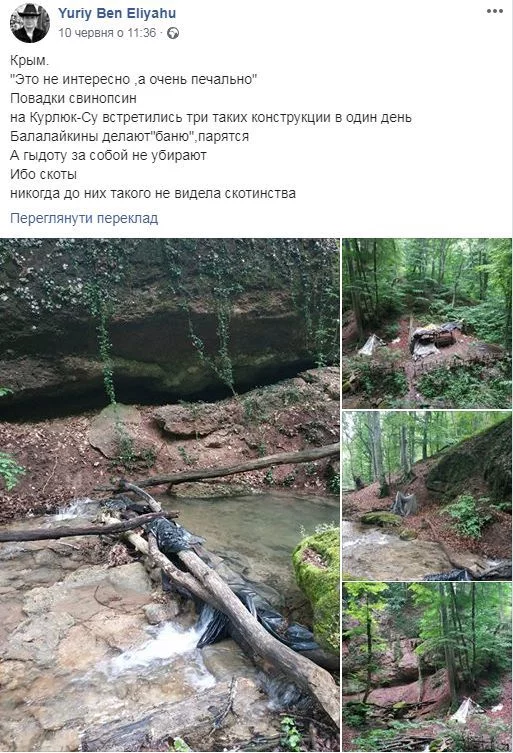Screen dimensions: 513x753
Task: Click the last post line about скотинства
Action: (153, 193)
